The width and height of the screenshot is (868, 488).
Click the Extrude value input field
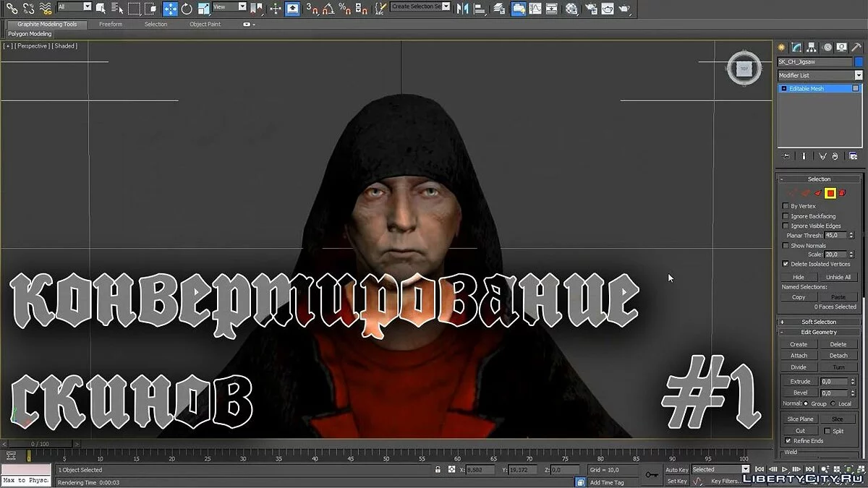pyautogui.click(x=833, y=382)
